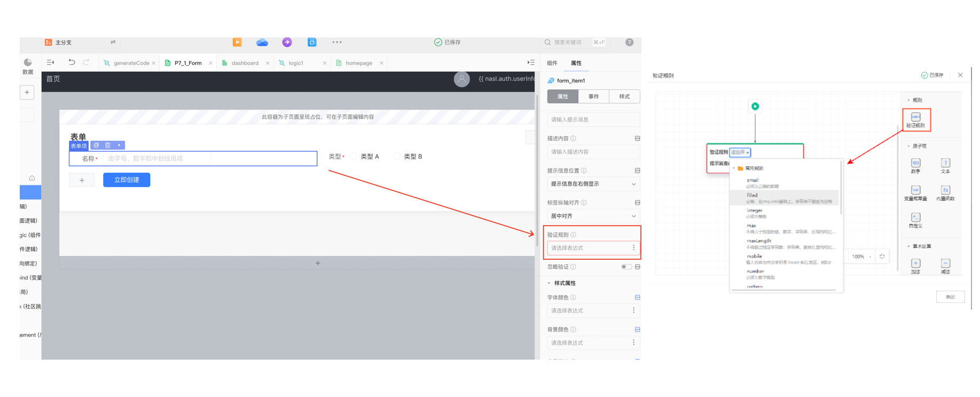Click the branch switch arrows icon
980x397 pixels.
pyautogui.click(x=113, y=42)
